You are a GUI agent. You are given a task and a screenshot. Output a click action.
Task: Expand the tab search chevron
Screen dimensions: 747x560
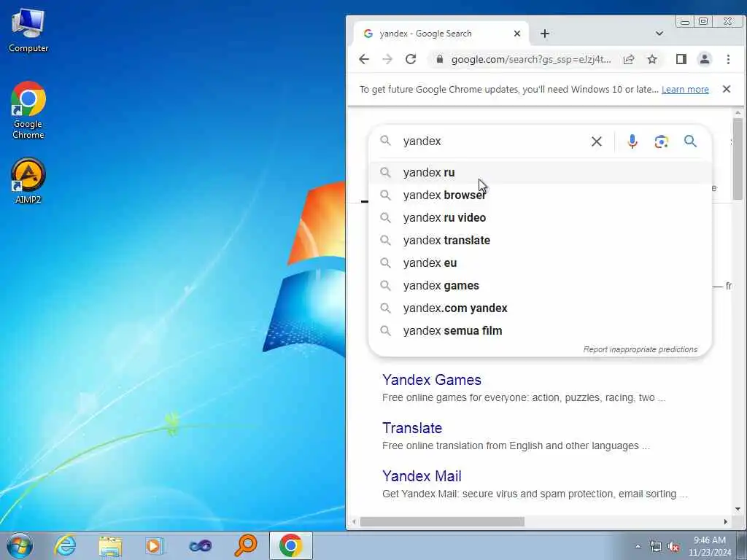point(659,34)
